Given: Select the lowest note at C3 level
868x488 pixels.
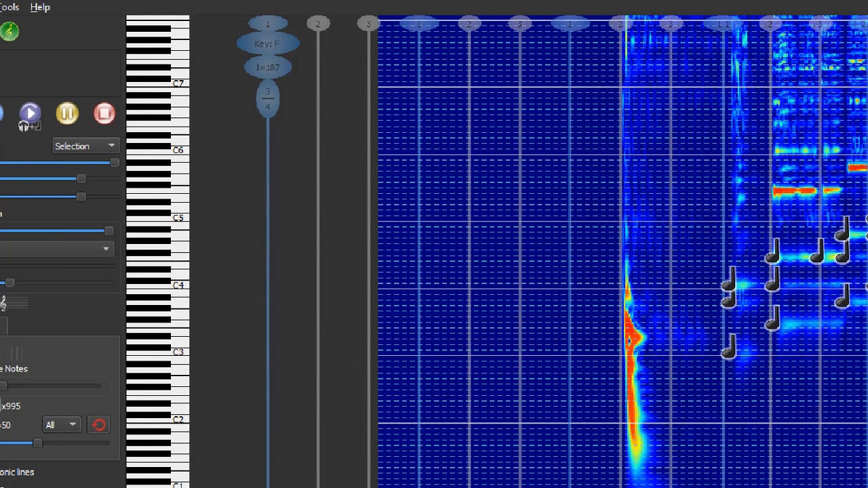Looking at the screenshot, I should click(728, 347).
